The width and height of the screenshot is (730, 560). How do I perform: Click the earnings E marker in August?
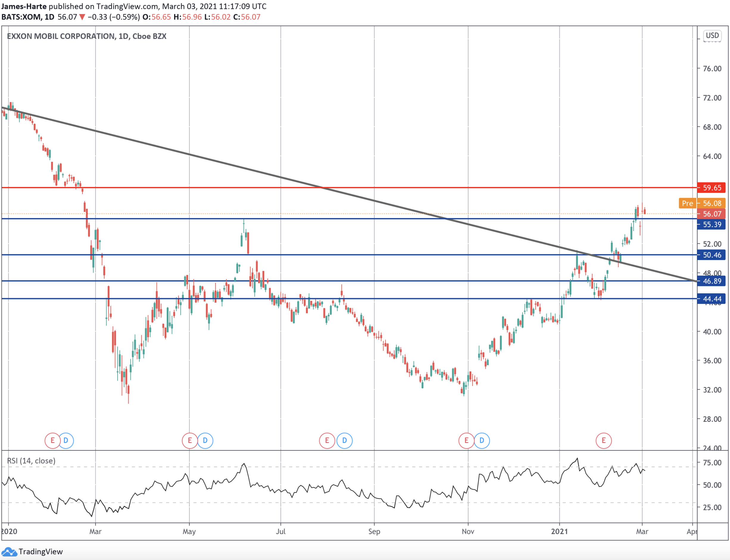pos(327,441)
